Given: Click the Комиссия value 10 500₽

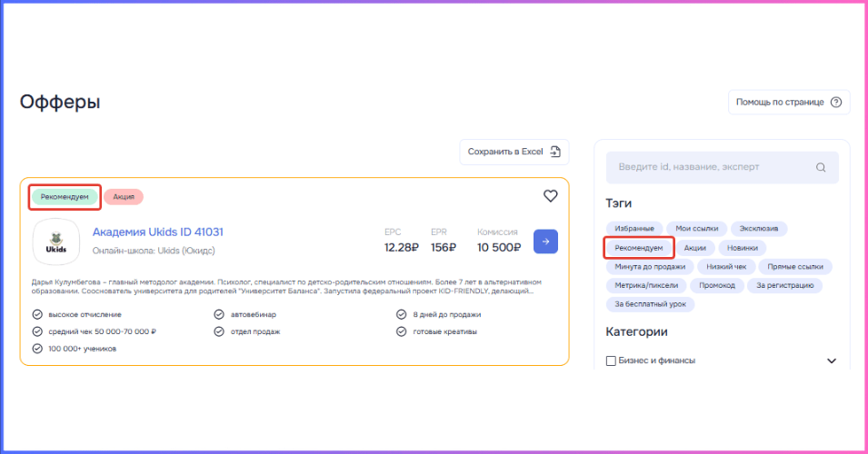Looking at the screenshot, I should 499,248.
